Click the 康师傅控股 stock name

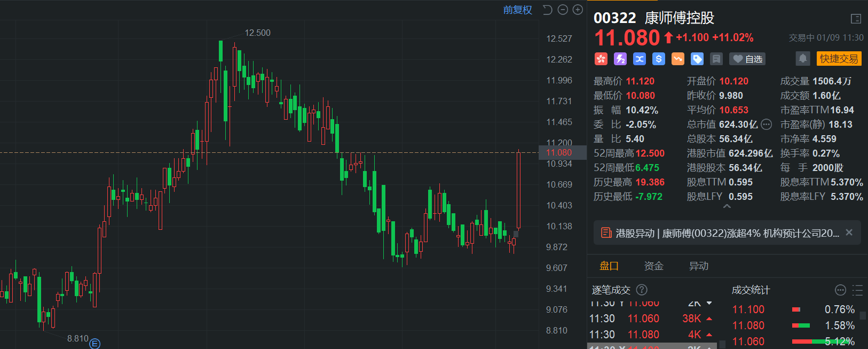(680, 18)
